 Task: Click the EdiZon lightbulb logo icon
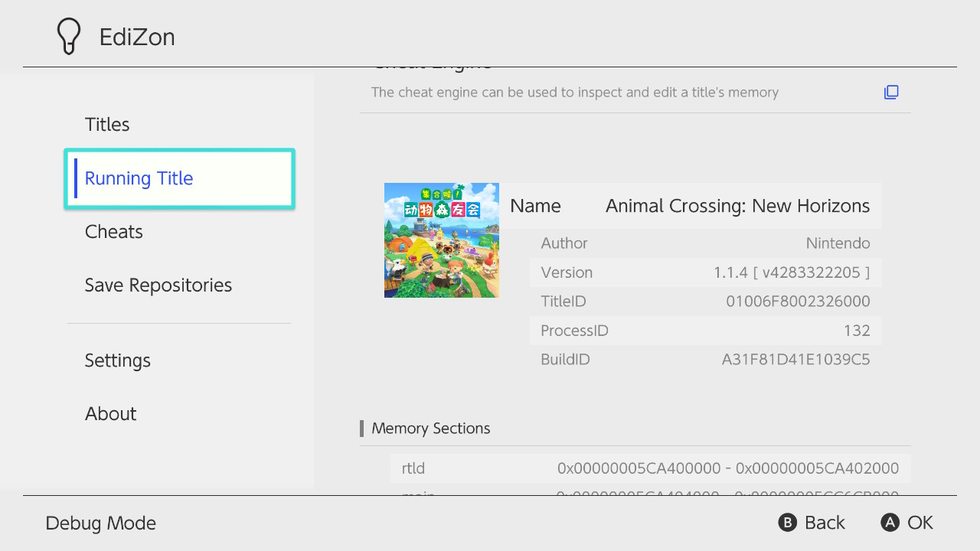(x=69, y=37)
